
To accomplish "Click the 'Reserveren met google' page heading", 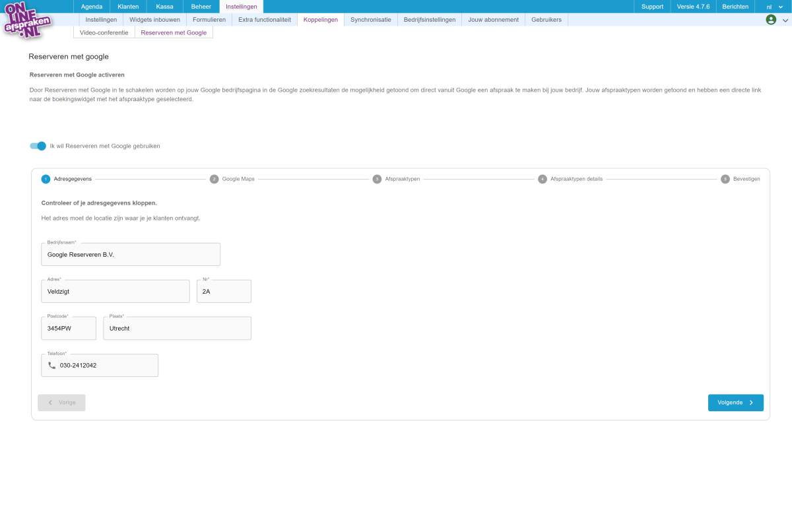I will (69, 57).
